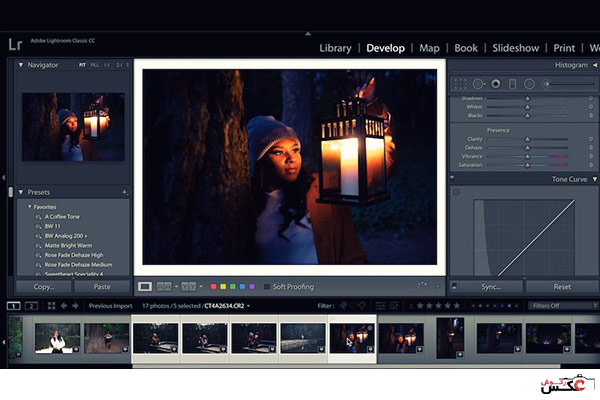This screenshot has height=400, width=600.
Task: Apply the Matte Bright Warm preset
Action: coord(68,245)
